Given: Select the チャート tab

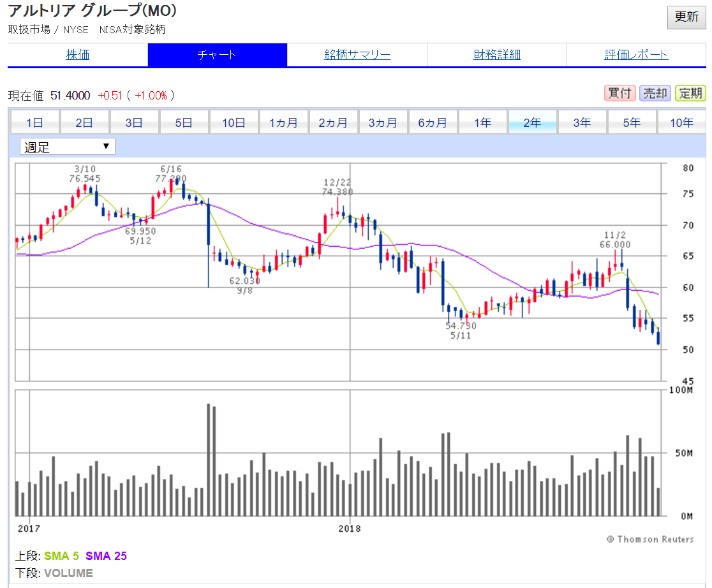Looking at the screenshot, I should pyautogui.click(x=217, y=55).
